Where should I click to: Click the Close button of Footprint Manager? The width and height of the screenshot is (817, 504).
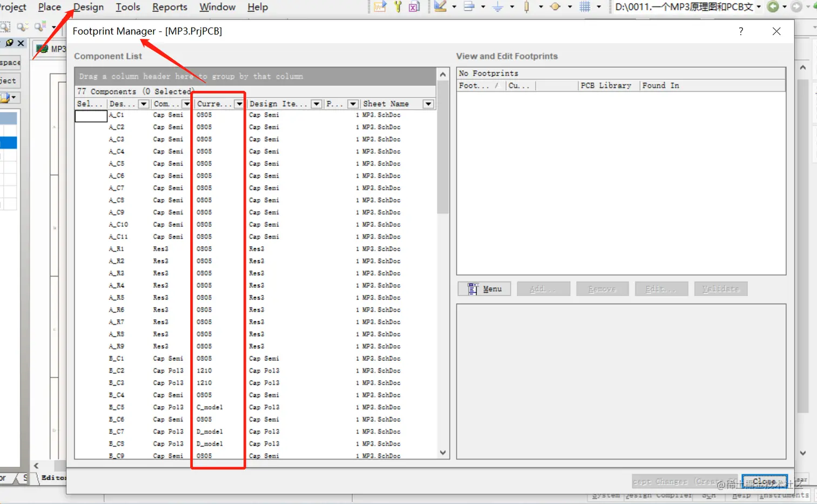(765, 481)
